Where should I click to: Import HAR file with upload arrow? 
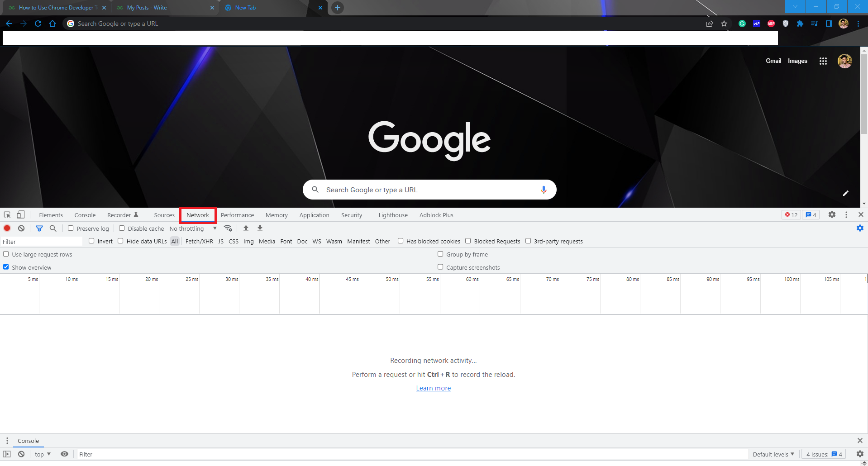pos(246,228)
